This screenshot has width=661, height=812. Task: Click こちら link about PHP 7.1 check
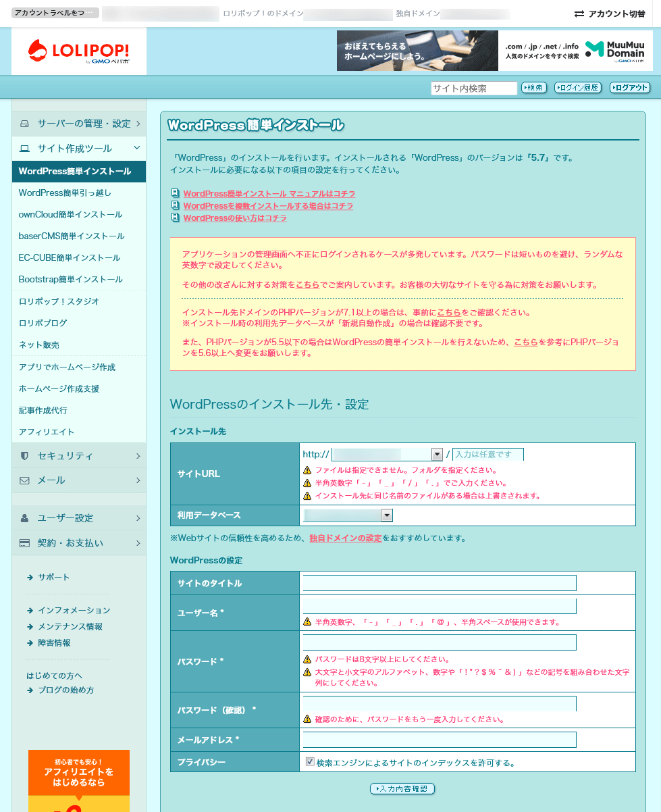point(449,313)
